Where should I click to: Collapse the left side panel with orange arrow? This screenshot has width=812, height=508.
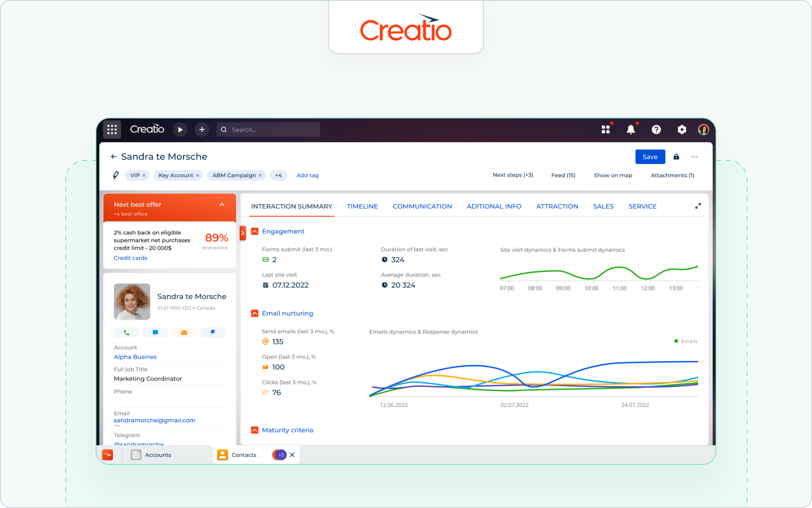coord(243,233)
